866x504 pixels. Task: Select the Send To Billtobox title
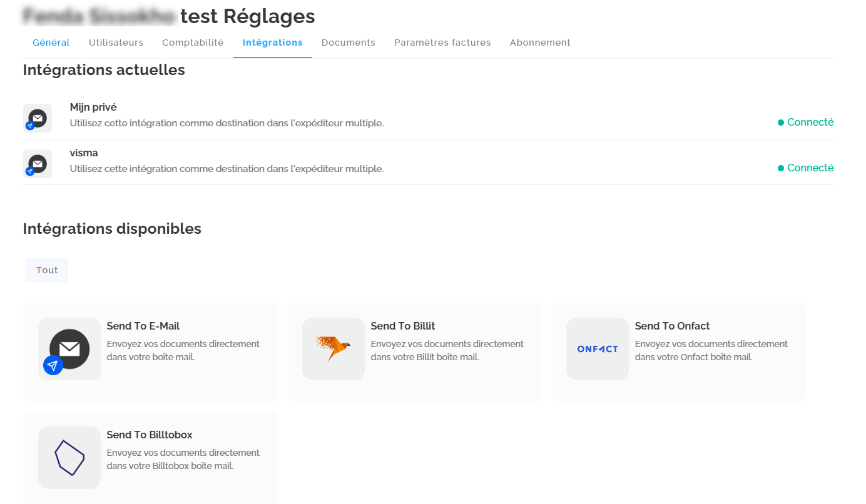tap(150, 435)
